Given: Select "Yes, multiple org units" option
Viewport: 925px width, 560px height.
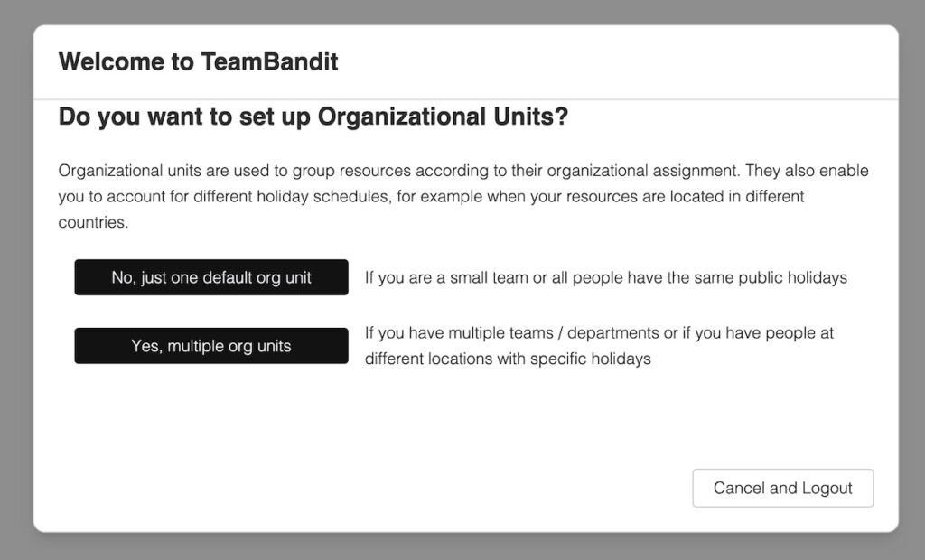Looking at the screenshot, I should pyautogui.click(x=211, y=346).
